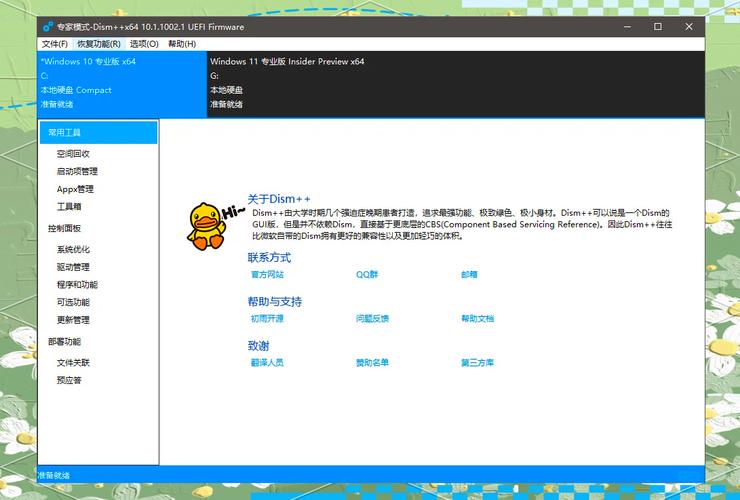Select the Windows 10 专业版 x64 system image
The width and height of the screenshot is (740, 500).
[x=122, y=84]
